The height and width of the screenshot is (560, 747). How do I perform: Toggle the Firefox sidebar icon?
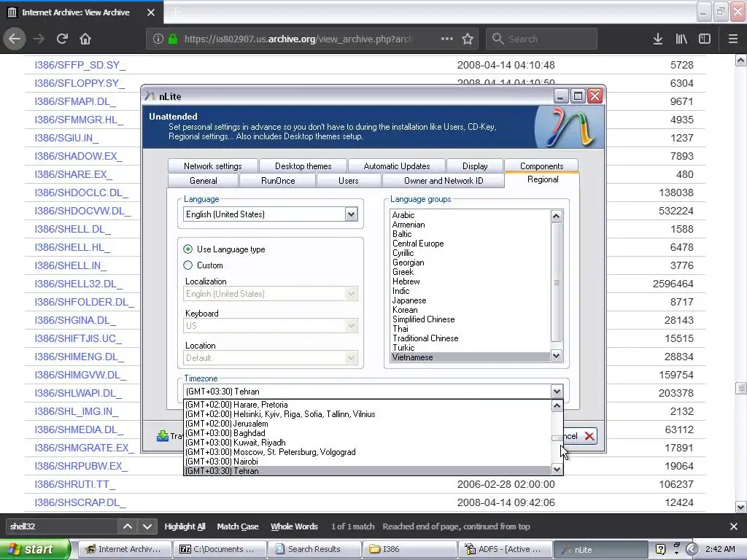point(705,39)
